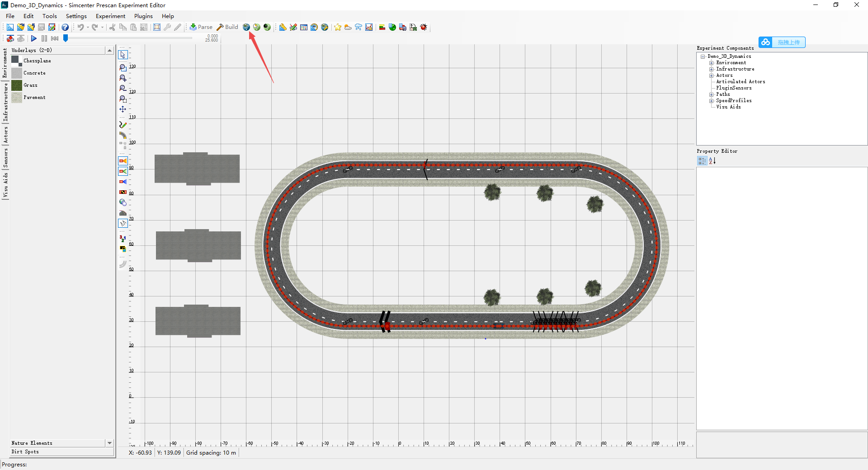Click the Undo arrow icon
The image size is (868, 470).
click(x=80, y=27)
